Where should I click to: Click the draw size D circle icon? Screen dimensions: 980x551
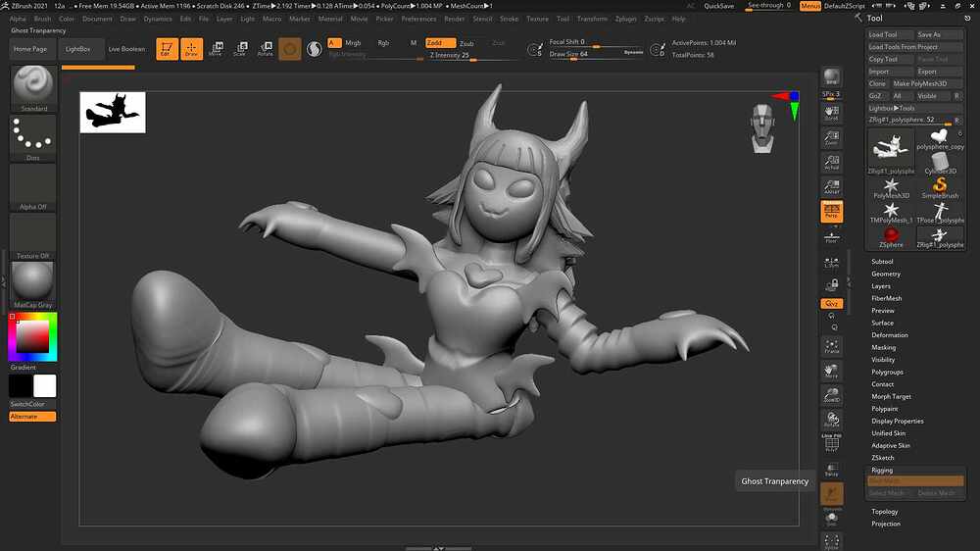[657, 49]
